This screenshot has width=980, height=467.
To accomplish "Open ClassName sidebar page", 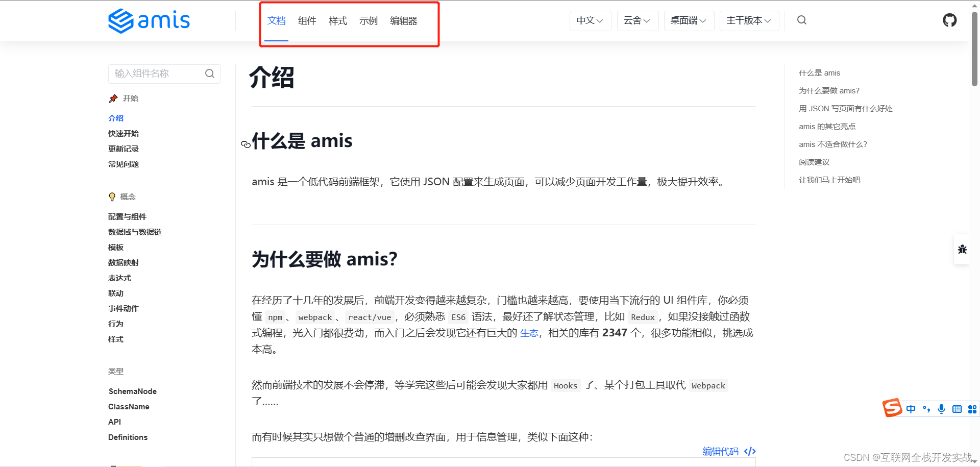I will 129,406.
